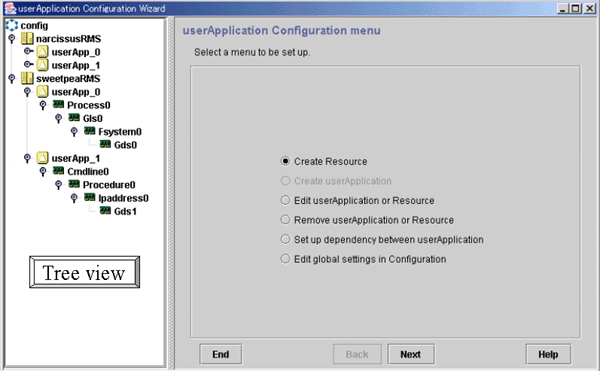
Task: Click the End button
Action: (x=220, y=354)
